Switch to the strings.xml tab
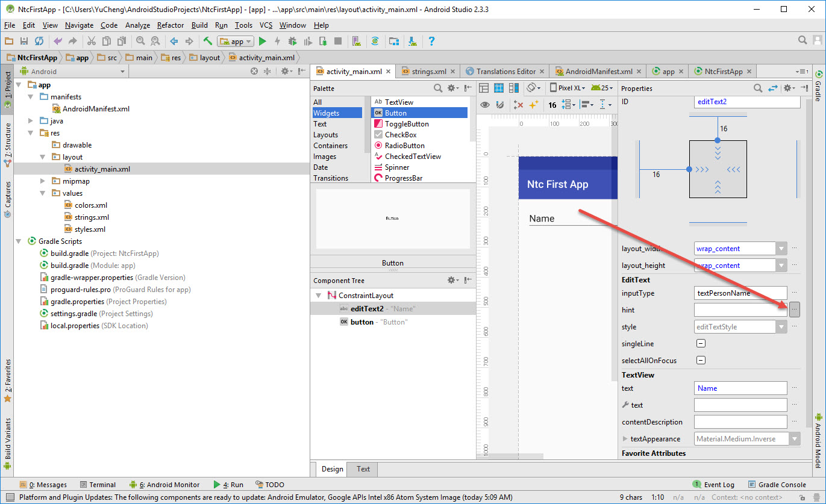This screenshot has width=826, height=504. click(x=428, y=72)
